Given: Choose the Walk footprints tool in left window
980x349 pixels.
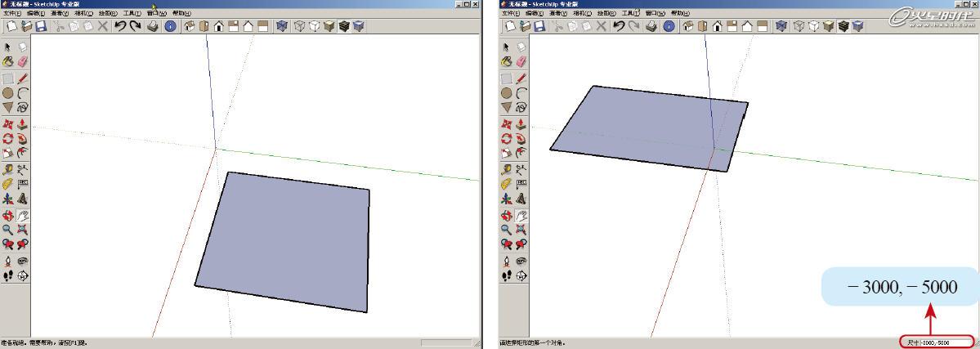Looking at the screenshot, I should 8,275.
